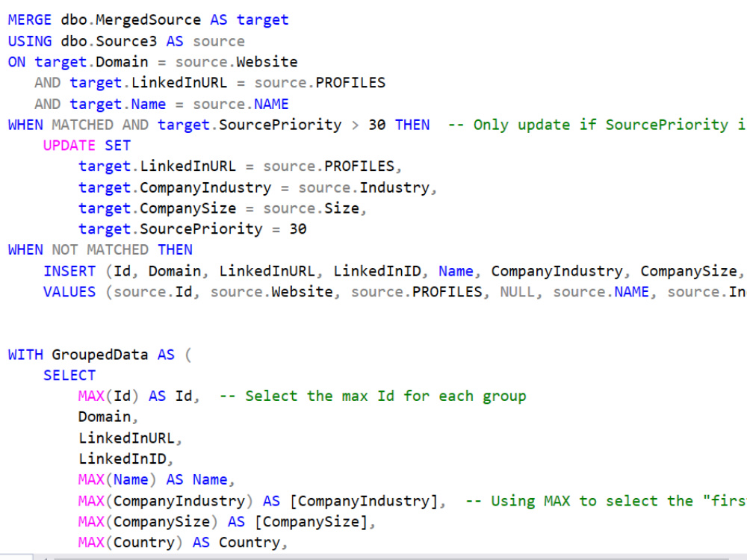
Task: Place cursor on dbo.MergedSource table name
Action: tap(131, 20)
